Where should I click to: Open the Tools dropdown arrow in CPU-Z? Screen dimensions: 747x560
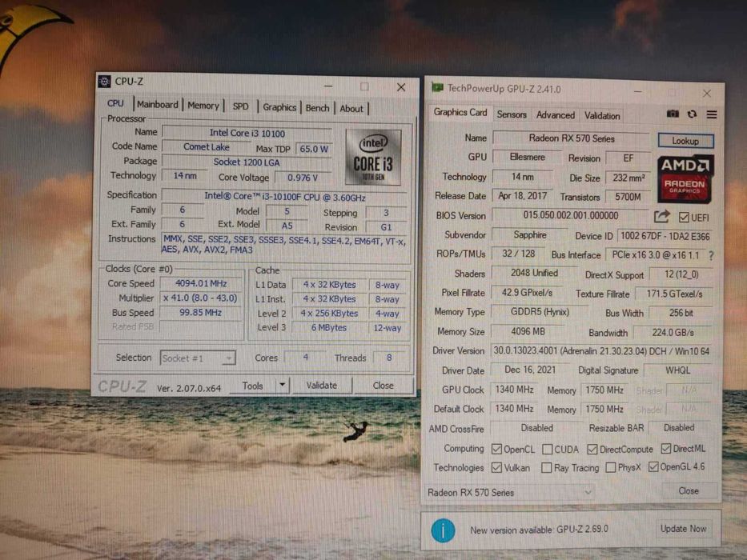tap(283, 384)
